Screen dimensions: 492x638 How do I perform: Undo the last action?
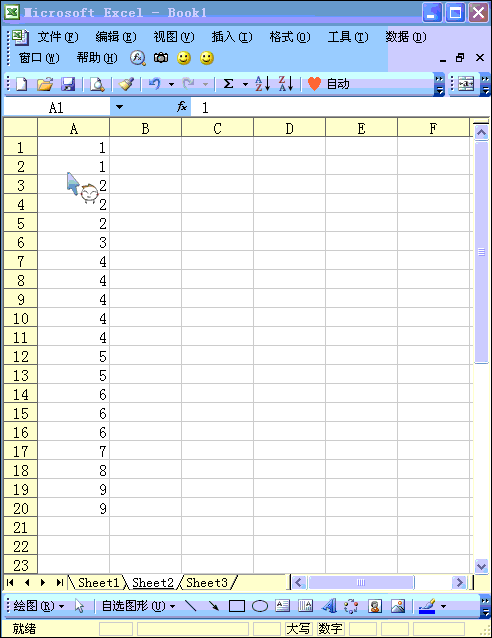click(x=154, y=84)
